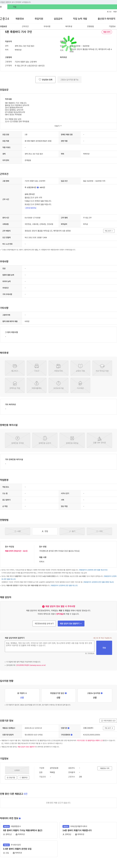The height and width of the screenshot is (868, 117).
Task: Click the 차량유지비 benefit icon
Action: 58,368
